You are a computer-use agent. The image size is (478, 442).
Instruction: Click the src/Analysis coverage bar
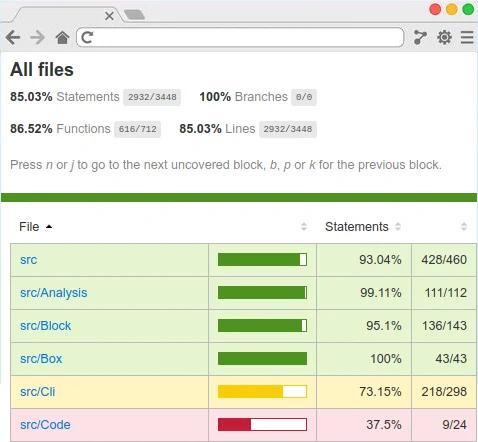tap(262, 293)
